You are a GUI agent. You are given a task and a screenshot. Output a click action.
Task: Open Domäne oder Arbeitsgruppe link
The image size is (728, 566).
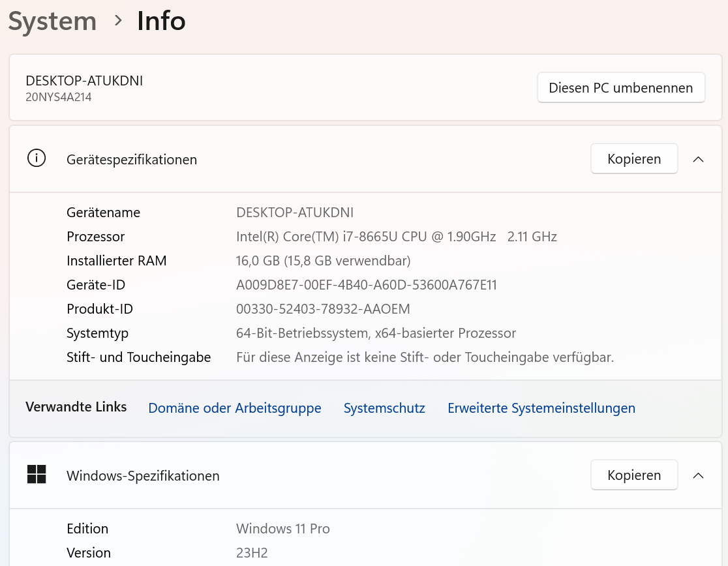pos(234,408)
